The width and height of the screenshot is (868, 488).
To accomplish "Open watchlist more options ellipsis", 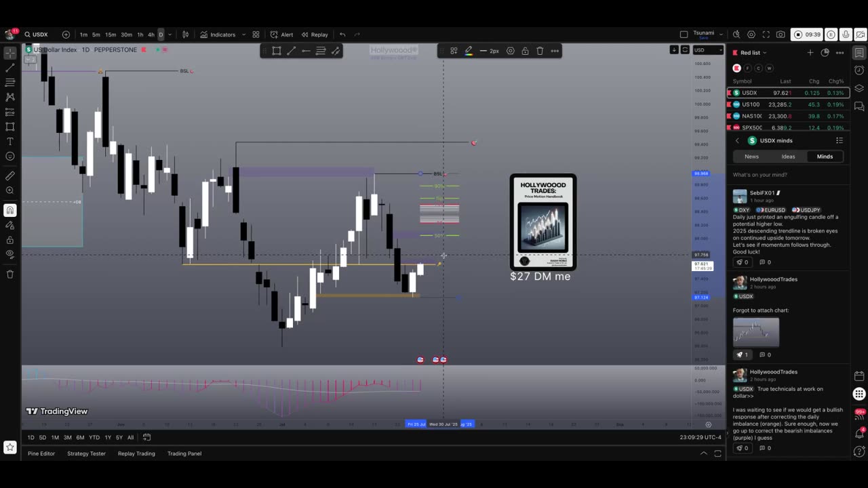I will 840,53.
